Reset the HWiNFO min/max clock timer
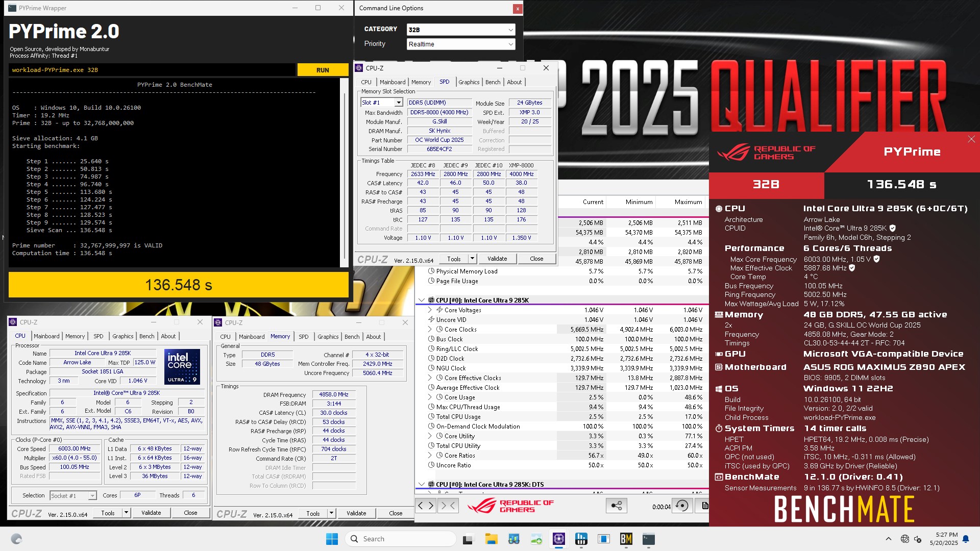Screen dimensions: 980x551 [682, 506]
